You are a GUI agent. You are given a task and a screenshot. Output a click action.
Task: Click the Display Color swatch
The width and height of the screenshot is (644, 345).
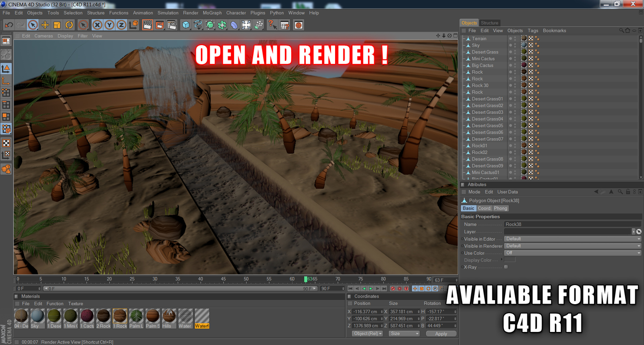[x=510, y=260]
